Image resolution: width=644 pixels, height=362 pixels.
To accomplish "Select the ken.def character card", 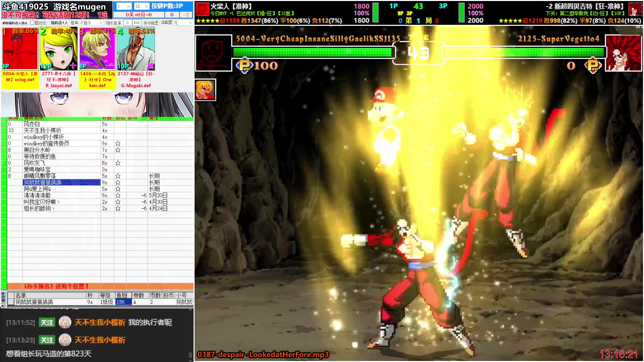I will [x=97, y=49].
